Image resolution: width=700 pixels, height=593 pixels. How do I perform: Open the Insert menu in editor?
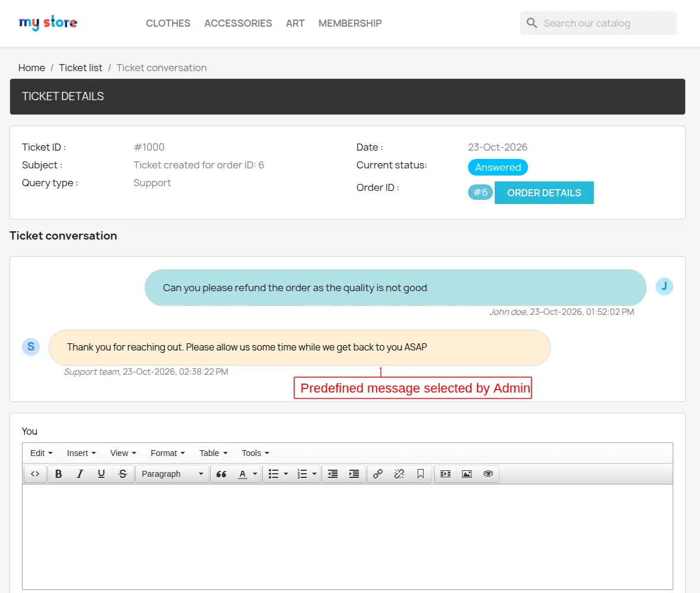point(82,453)
